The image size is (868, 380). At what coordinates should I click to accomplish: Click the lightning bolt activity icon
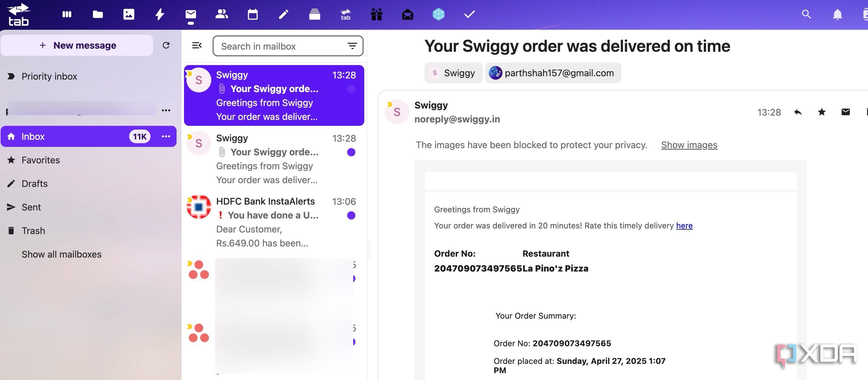click(160, 14)
